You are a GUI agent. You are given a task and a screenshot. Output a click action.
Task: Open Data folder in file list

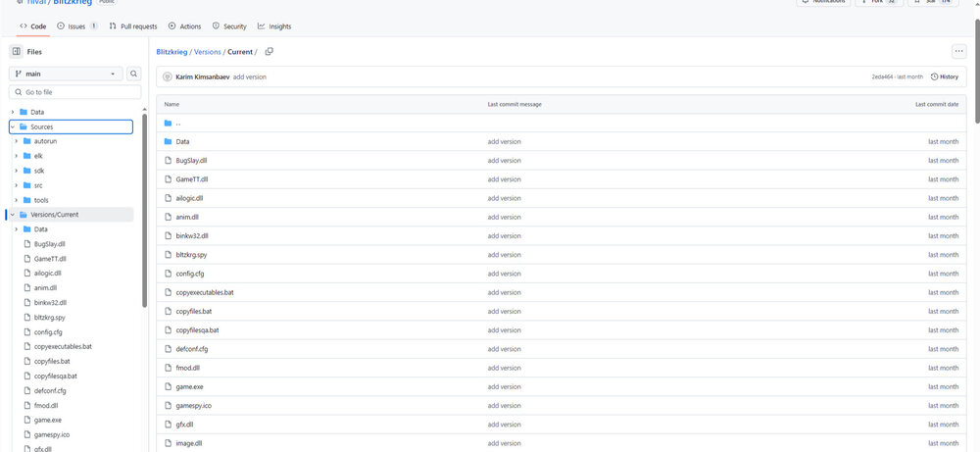pyautogui.click(x=183, y=142)
